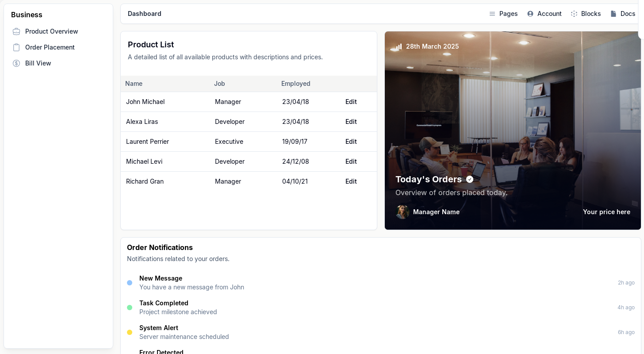Click the Bill View dollar icon

point(16,63)
